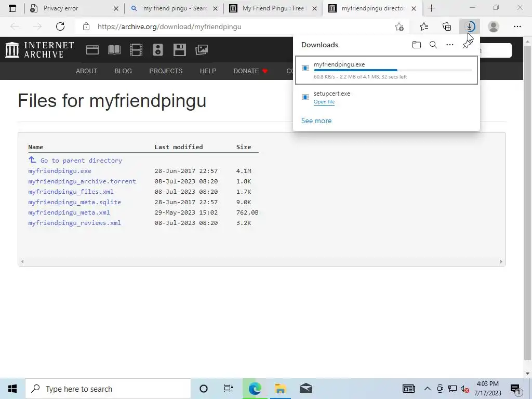
Task: Click the myfriendpingu.exe download progress bar
Action: [393, 70]
